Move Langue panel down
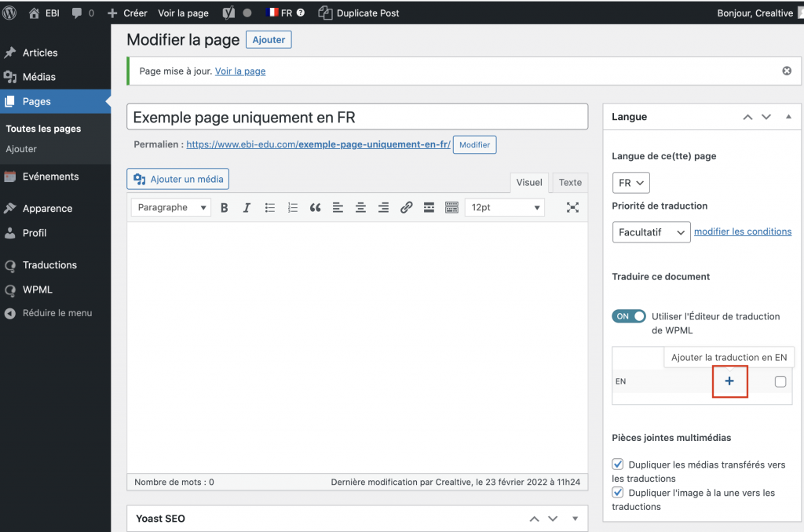The width and height of the screenshot is (804, 532). [766, 117]
